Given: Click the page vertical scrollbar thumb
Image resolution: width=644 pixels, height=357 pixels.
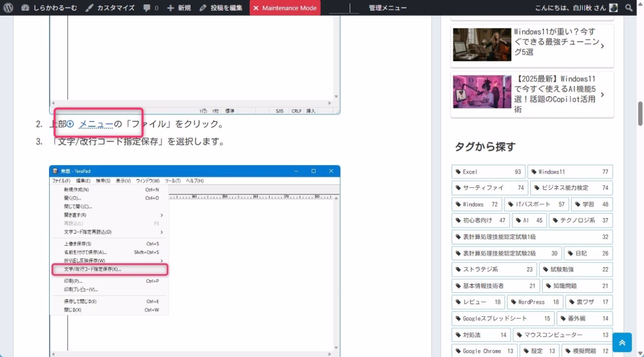Looking at the screenshot, I should (640, 114).
